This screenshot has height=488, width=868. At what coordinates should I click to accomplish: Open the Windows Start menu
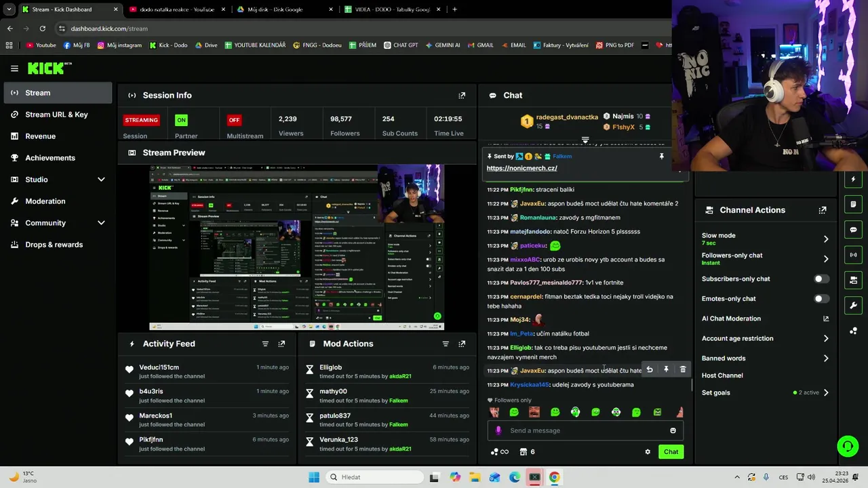(x=313, y=477)
